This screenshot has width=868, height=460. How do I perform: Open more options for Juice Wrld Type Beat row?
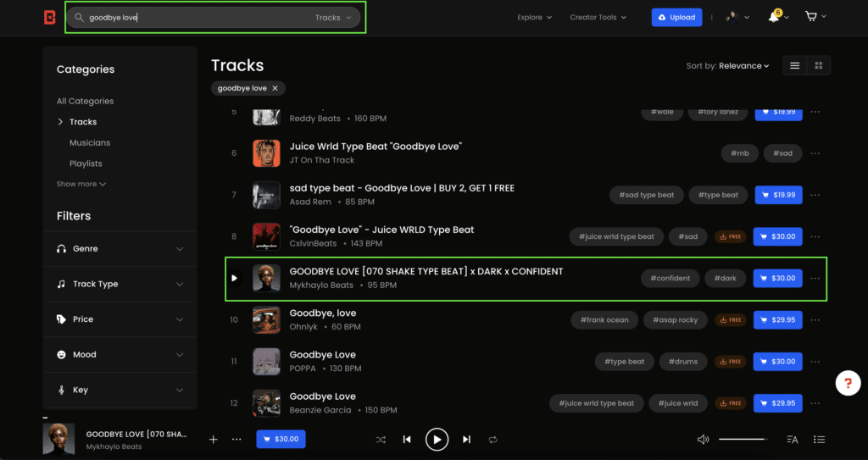tap(815, 153)
